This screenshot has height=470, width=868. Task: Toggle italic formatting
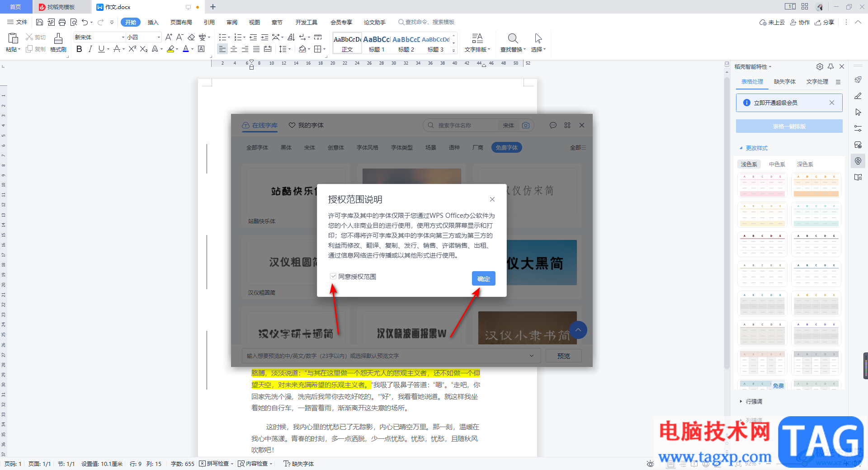click(90, 49)
